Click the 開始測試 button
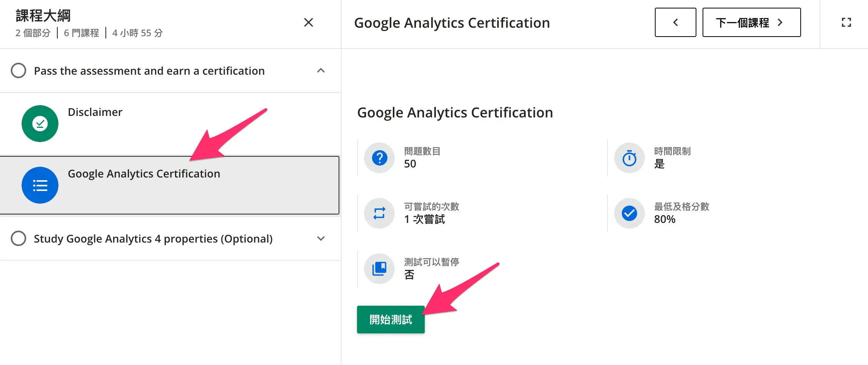The image size is (868, 365). [391, 319]
